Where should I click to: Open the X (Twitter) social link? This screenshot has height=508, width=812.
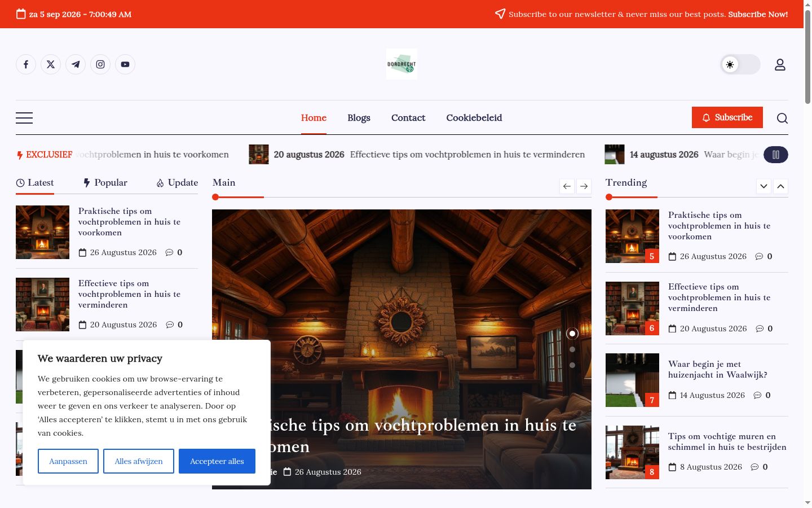pyautogui.click(x=51, y=64)
